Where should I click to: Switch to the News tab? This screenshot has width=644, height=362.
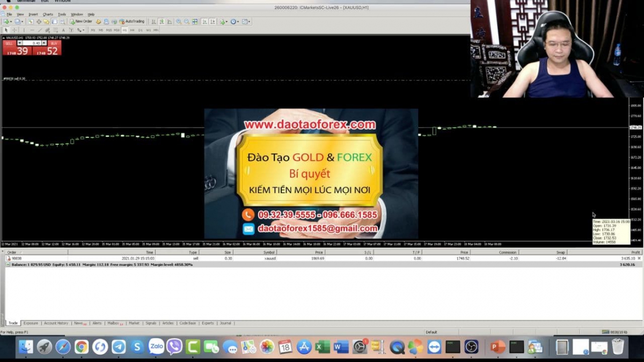pos(79,323)
